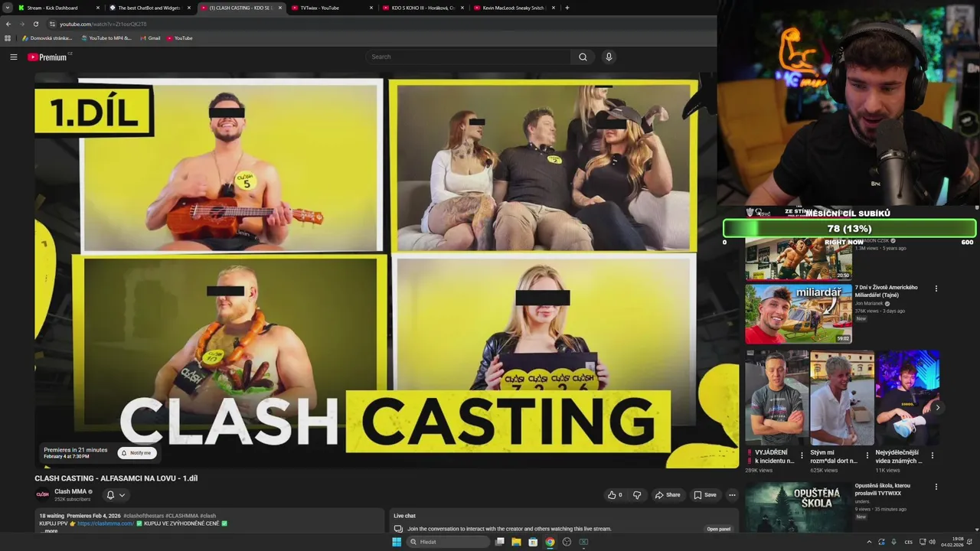The height and width of the screenshot is (551, 980).
Task: Expand description with ...more
Action: click(x=51, y=530)
